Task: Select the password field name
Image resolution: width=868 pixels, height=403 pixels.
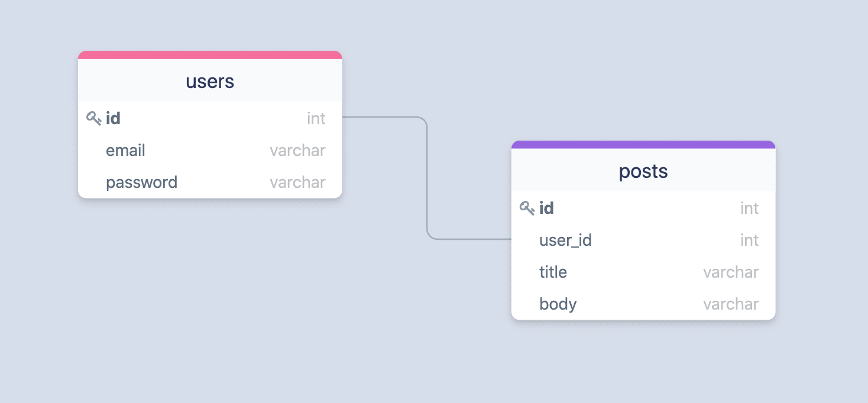Action: click(141, 182)
